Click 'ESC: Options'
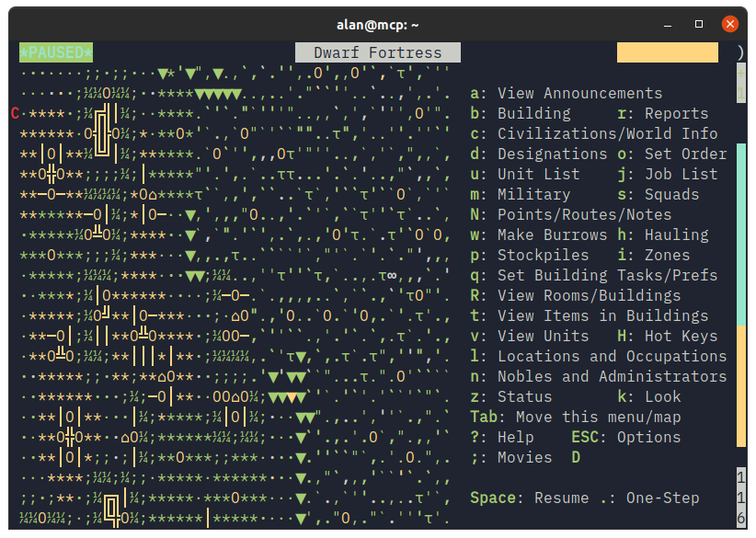The height and width of the screenshot is (538, 756). [x=626, y=437]
